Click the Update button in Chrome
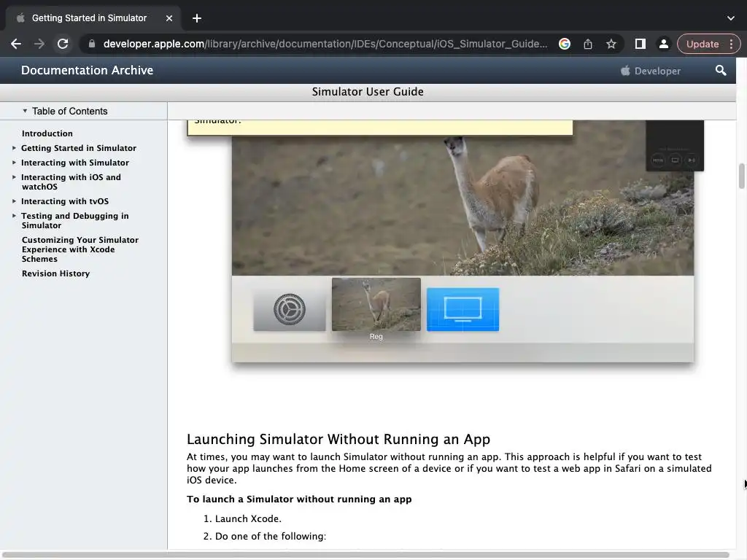The width and height of the screenshot is (747, 560). (x=703, y=44)
